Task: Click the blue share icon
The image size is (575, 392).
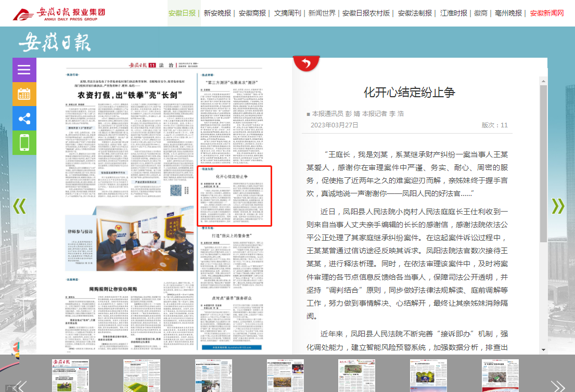Action: tap(24, 119)
